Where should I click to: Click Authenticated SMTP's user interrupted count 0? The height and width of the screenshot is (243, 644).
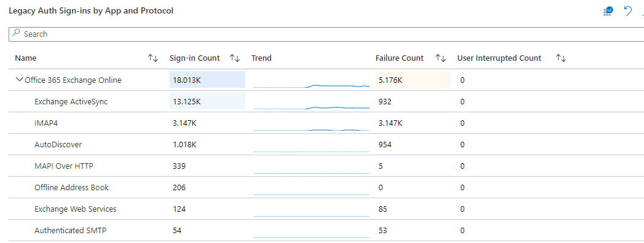(x=463, y=230)
